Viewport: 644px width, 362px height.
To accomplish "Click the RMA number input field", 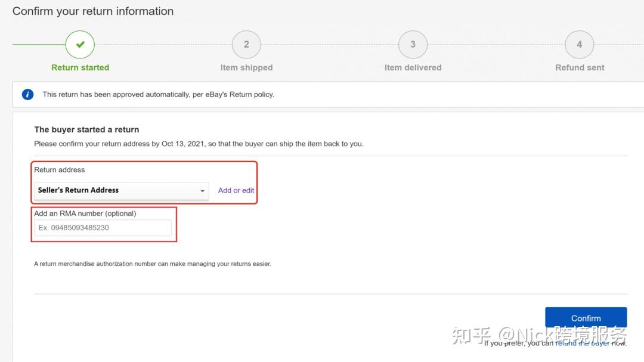I will [x=103, y=228].
